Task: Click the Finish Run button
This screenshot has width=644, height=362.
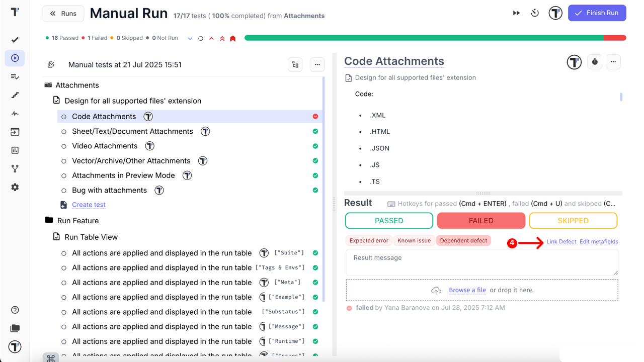Action: (597, 13)
